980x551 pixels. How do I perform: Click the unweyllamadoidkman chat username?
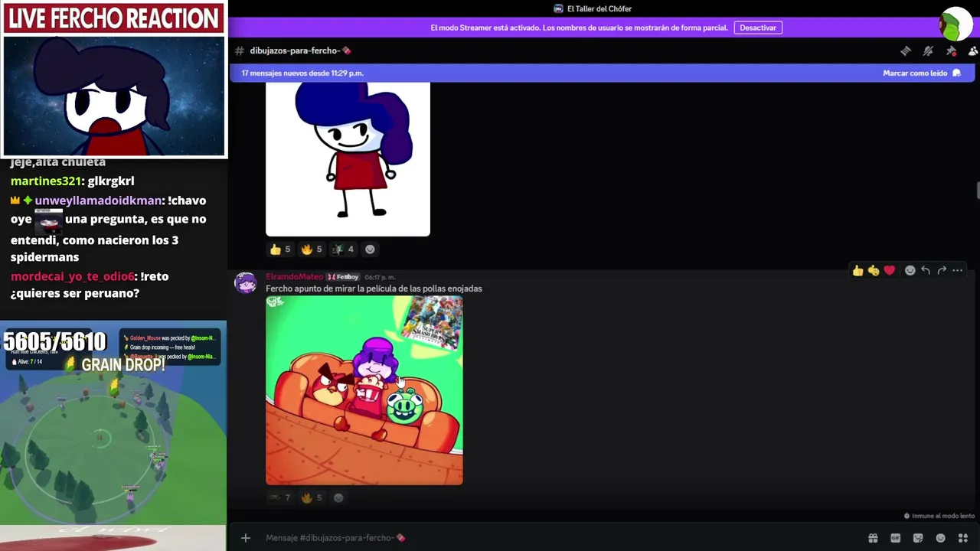pyautogui.click(x=98, y=201)
